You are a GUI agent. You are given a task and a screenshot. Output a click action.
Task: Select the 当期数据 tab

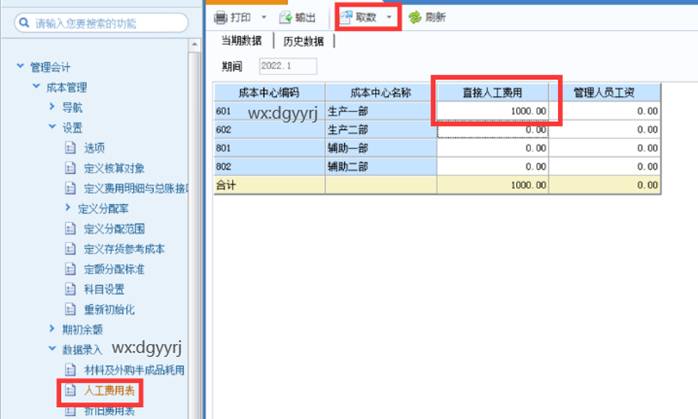pyautogui.click(x=240, y=41)
